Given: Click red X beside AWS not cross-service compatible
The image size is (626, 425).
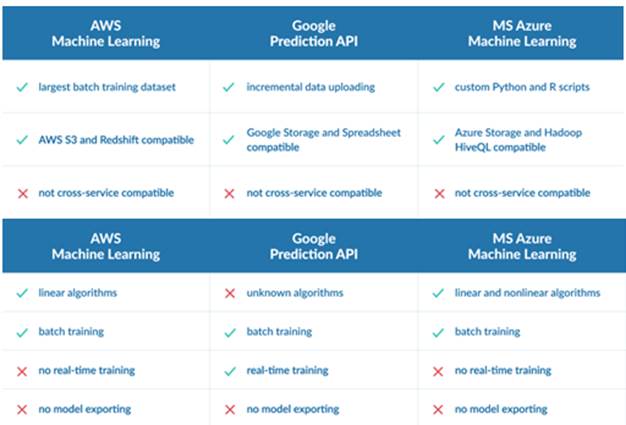Looking at the screenshot, I should 22,191.
